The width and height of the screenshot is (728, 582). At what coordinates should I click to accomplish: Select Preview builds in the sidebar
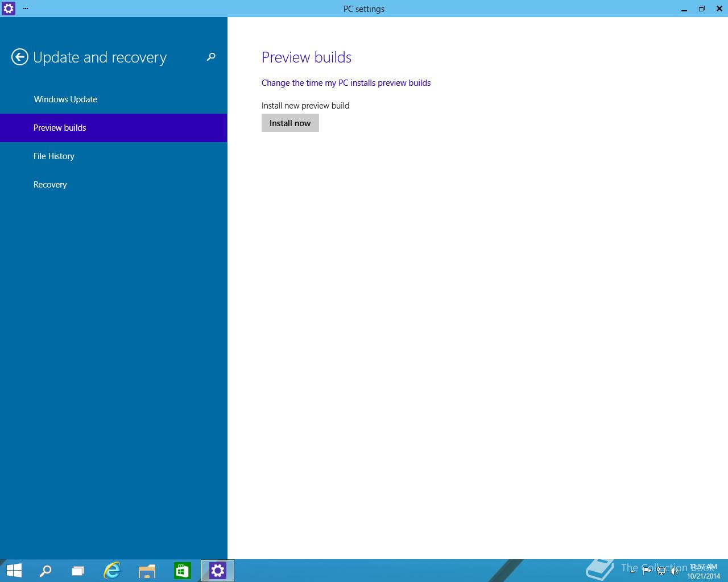(x=114, y=128)
